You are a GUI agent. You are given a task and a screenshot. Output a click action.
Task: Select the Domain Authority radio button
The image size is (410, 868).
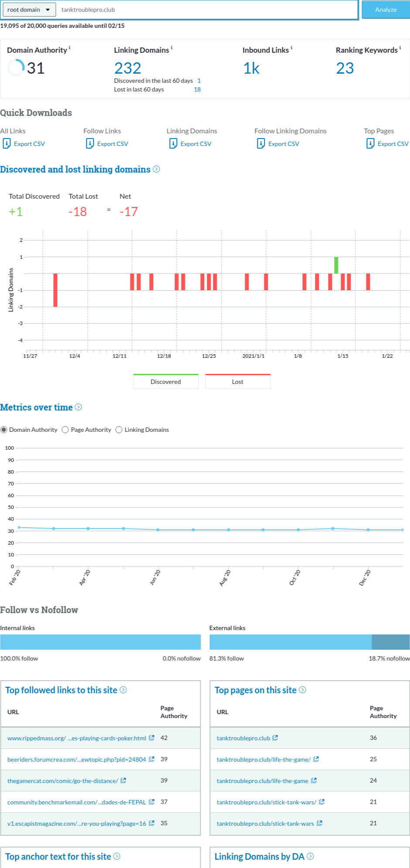[x=4, y=430]
